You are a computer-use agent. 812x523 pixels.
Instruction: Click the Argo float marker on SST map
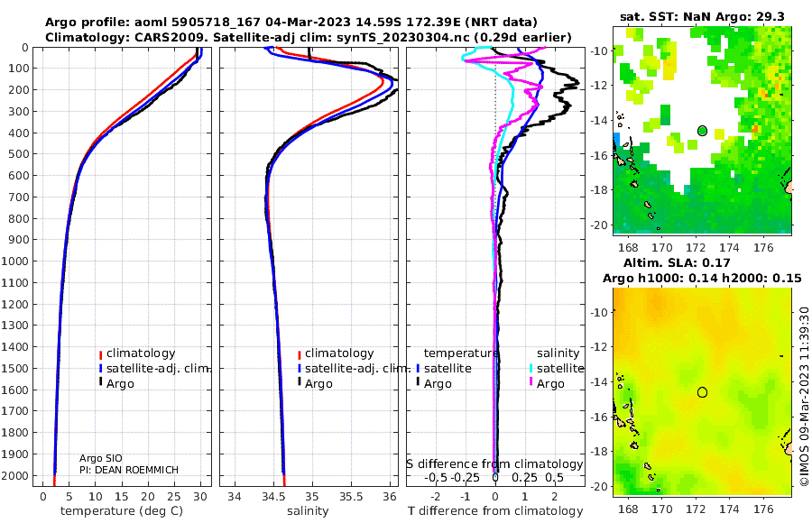[x=702, y=131]
